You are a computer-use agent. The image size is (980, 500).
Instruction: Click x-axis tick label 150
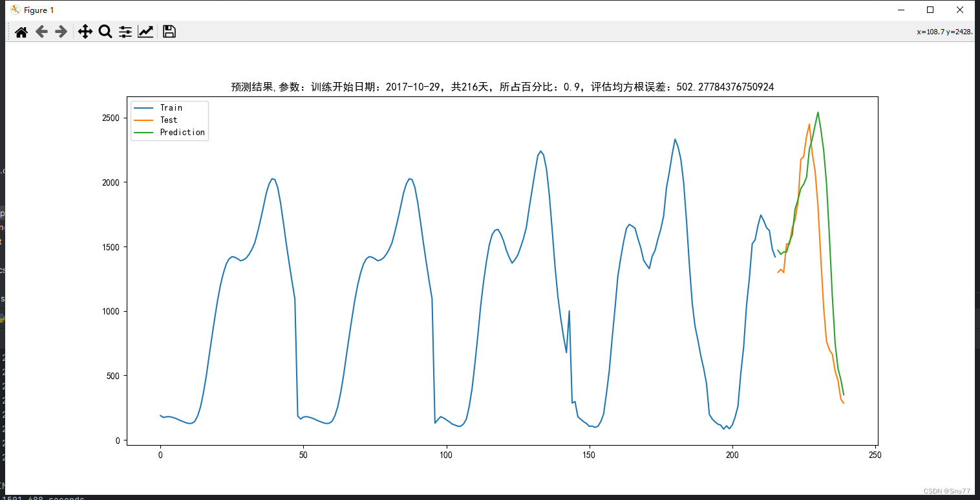(590, 455)
